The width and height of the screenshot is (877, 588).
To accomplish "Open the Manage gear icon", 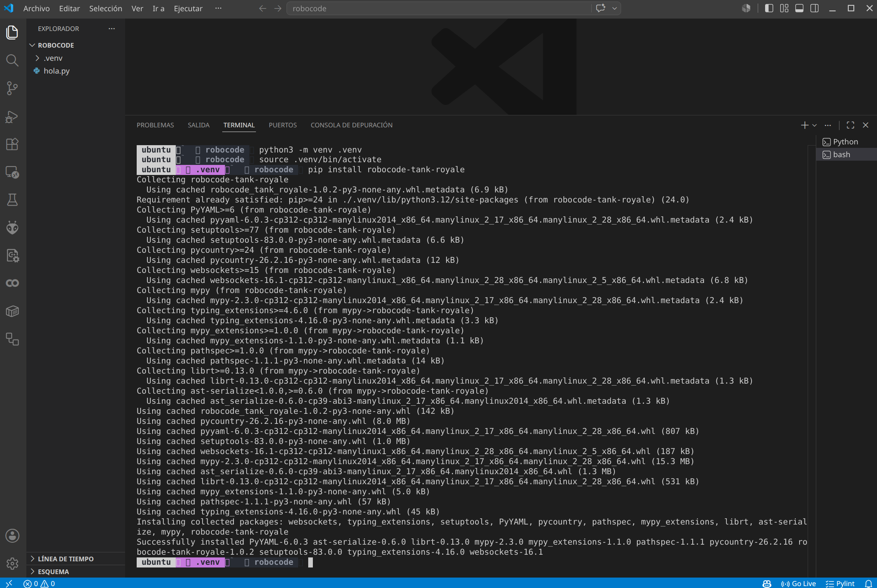I will coord(12,564).
